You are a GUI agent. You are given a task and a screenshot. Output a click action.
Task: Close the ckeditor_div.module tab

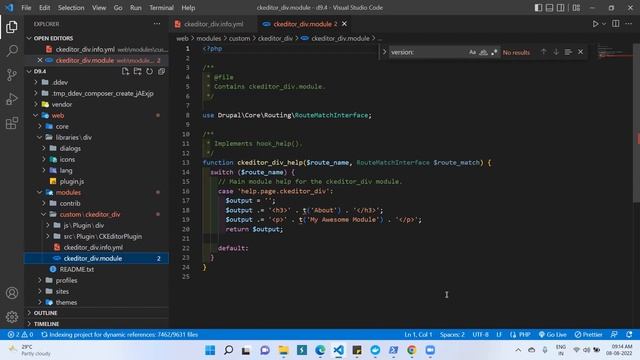344,24
